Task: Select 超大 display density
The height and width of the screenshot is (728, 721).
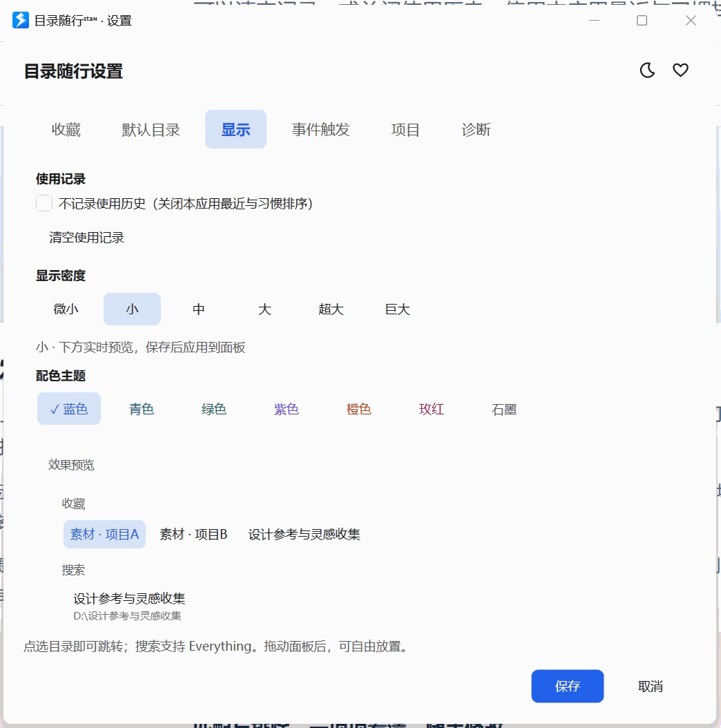Action: [331, 309]
